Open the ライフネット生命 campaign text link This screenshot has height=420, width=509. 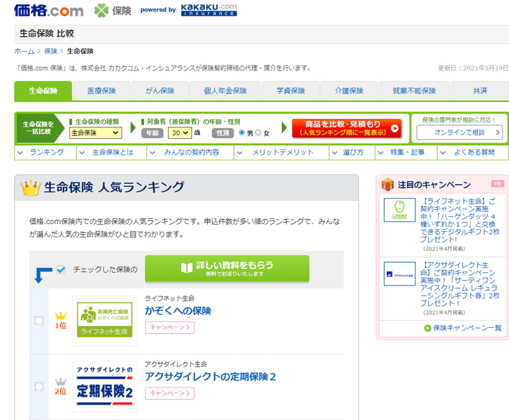pyautogui.click(x=459, y=220)
